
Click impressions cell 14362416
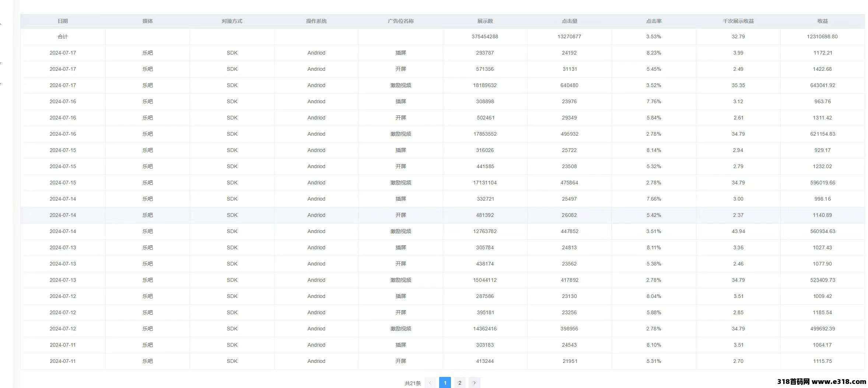485,329
